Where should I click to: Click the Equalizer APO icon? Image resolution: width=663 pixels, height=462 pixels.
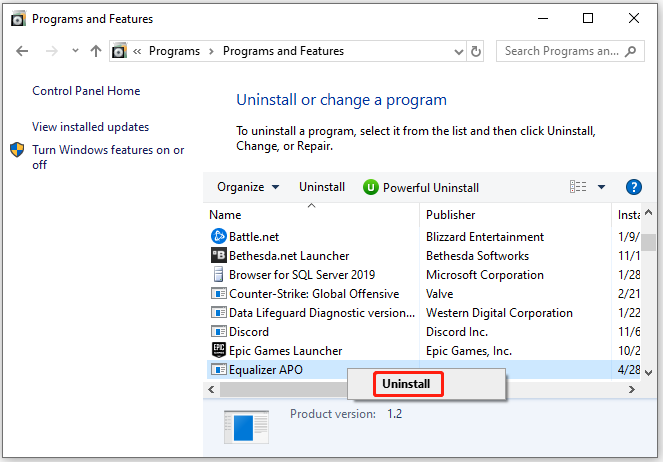click(219, 369)
